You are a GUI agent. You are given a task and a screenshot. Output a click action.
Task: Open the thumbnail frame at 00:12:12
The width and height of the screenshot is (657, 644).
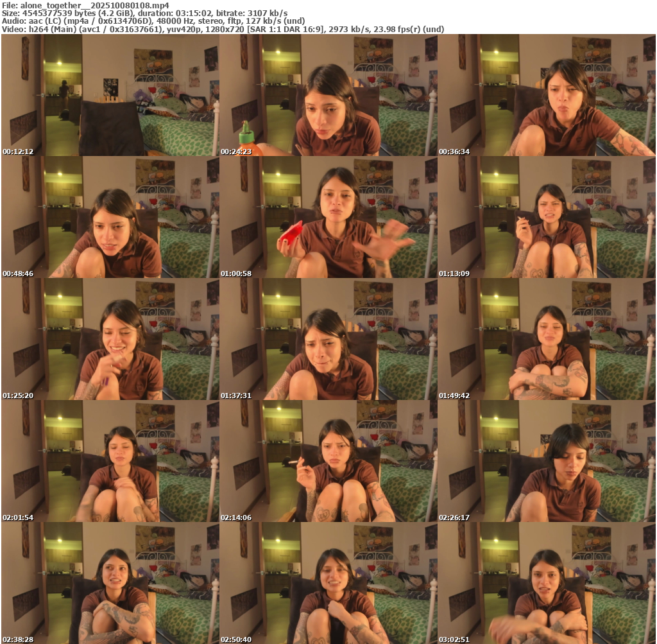[110, 96]
